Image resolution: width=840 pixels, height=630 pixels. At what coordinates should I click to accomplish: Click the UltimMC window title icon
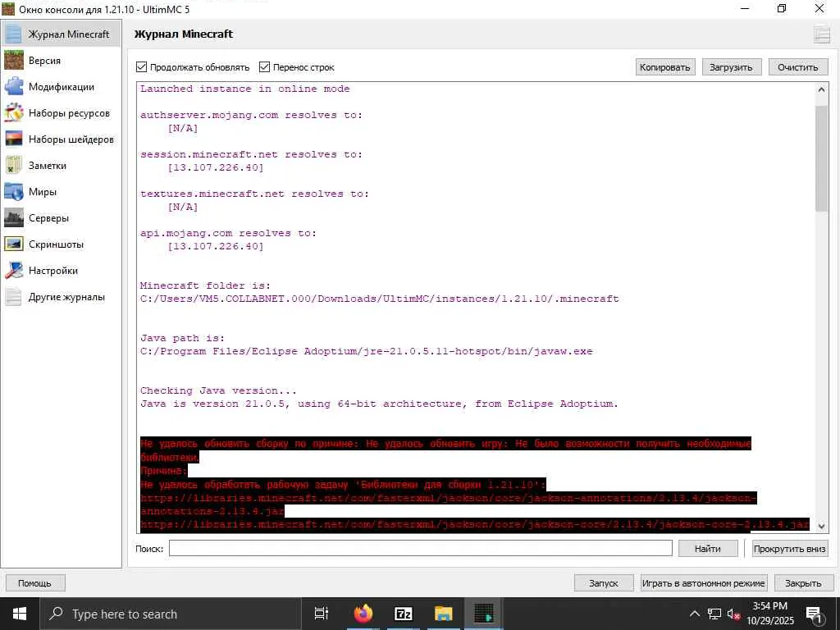click(8, 8)
